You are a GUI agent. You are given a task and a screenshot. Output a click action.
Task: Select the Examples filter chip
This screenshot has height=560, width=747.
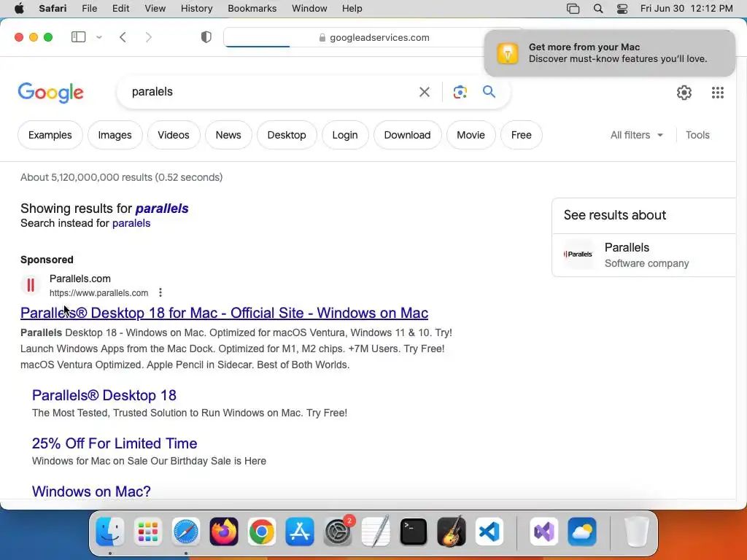point(50,135)
